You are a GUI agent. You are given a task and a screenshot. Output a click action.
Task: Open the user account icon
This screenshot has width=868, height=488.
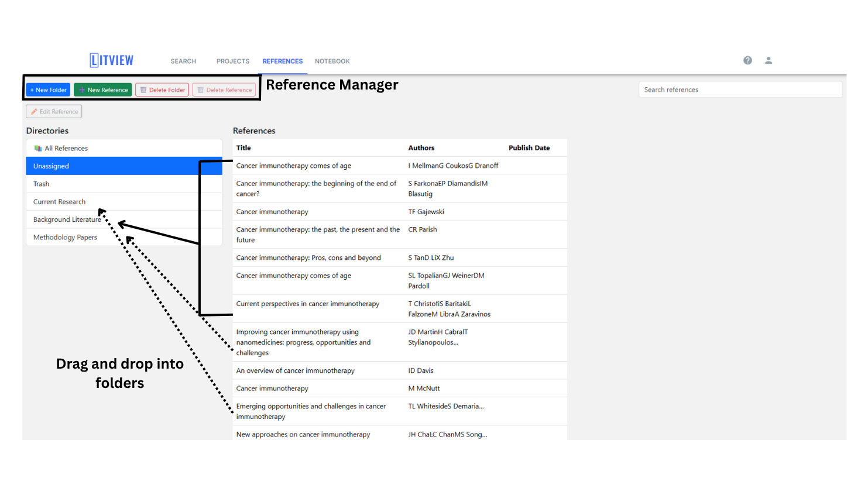[768, 60]
